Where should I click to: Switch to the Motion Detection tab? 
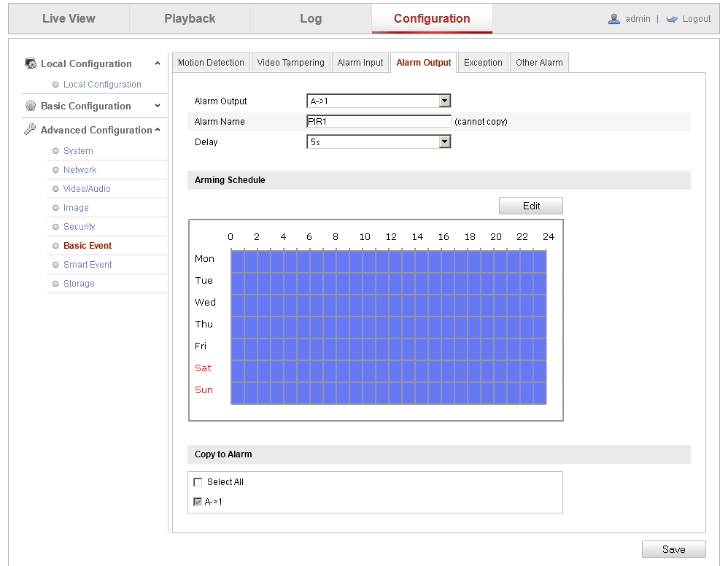[211, 63]
